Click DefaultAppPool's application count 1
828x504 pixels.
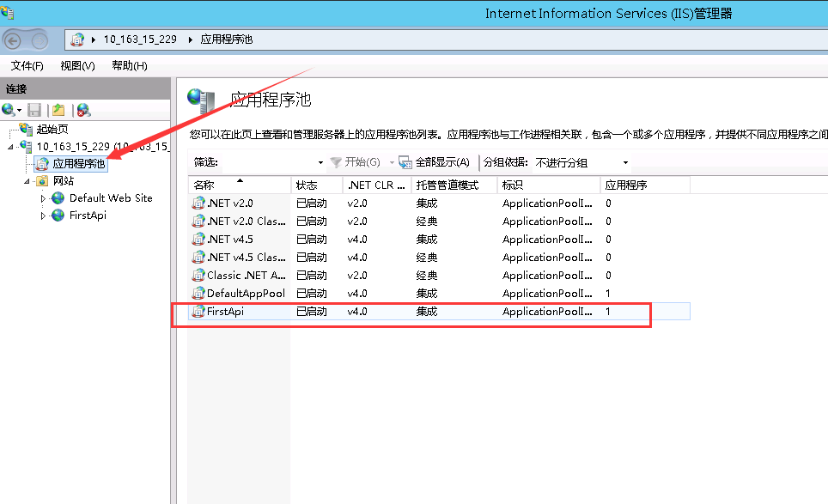608,293
